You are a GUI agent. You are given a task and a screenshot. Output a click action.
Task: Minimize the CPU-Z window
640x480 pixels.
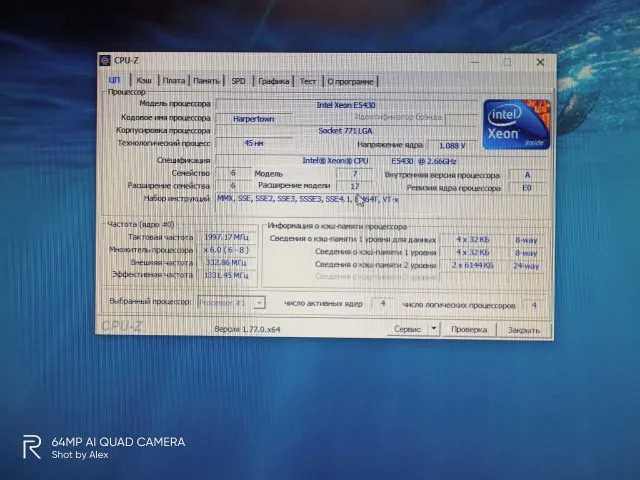click(x=475, y=62)
